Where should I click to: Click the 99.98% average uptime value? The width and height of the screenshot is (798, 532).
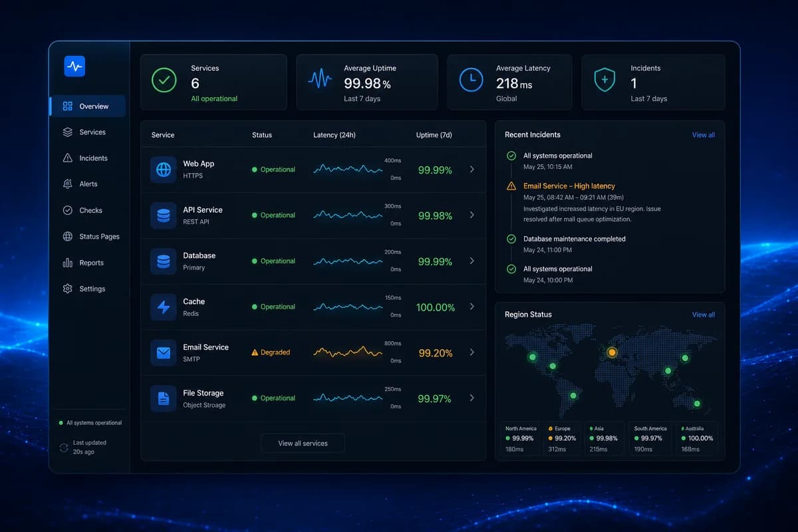(x=367, y=84)
